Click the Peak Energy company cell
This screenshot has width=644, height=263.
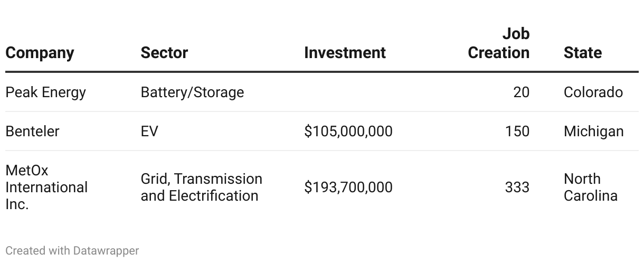tap(45, 92)
